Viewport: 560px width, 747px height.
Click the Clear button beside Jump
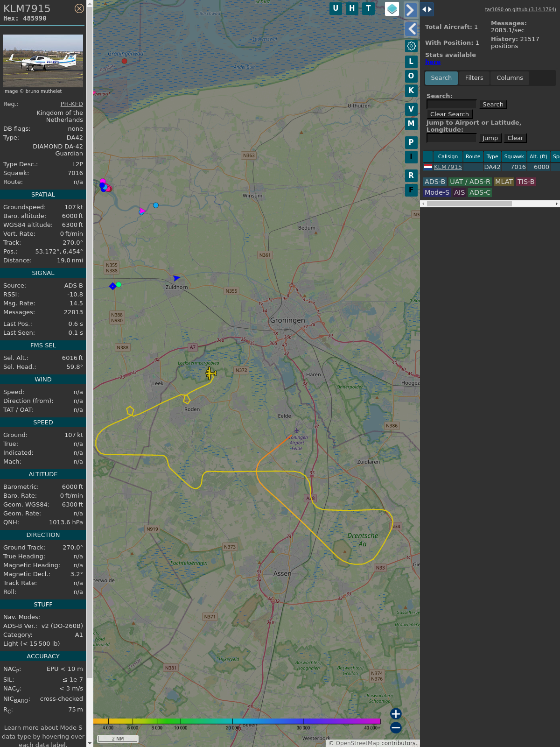[x=515, y=138]
